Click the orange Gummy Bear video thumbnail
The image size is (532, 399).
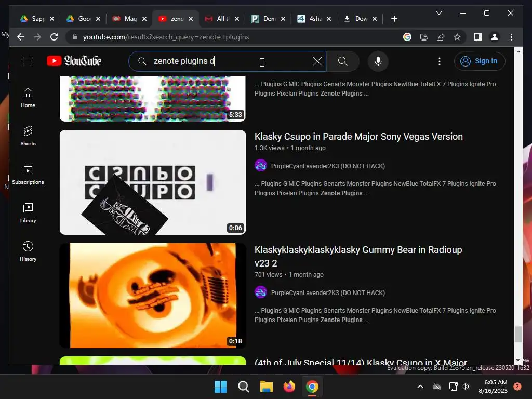click(x=152, y=296)
